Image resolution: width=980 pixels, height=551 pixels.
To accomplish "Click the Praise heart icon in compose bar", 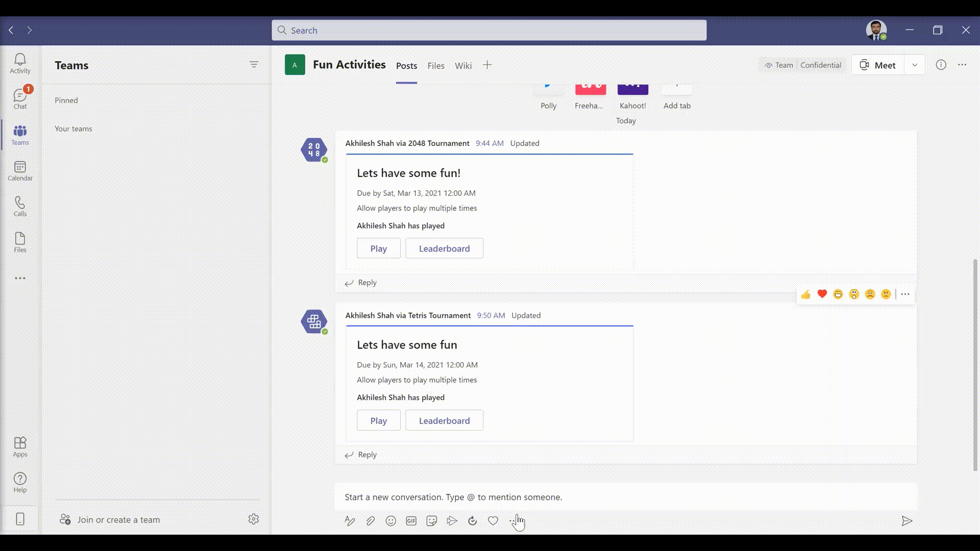I will (493, 520).
